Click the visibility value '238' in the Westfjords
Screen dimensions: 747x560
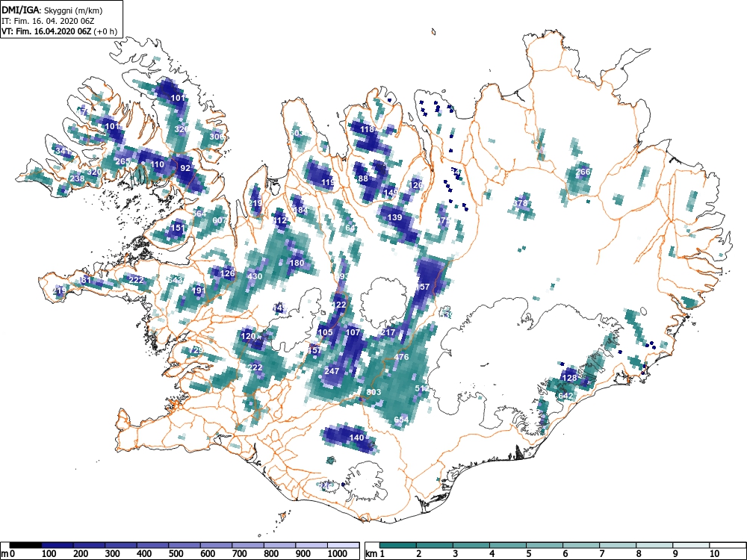coord(77,178)
